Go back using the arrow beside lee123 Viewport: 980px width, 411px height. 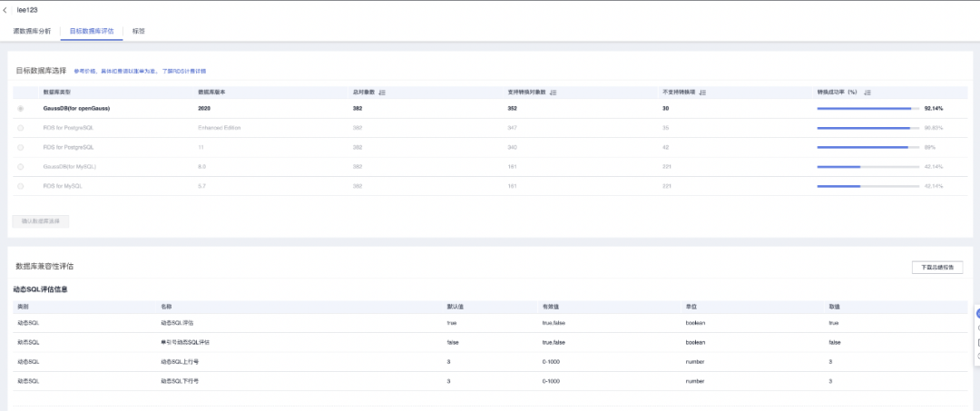(x=5, y=11)
